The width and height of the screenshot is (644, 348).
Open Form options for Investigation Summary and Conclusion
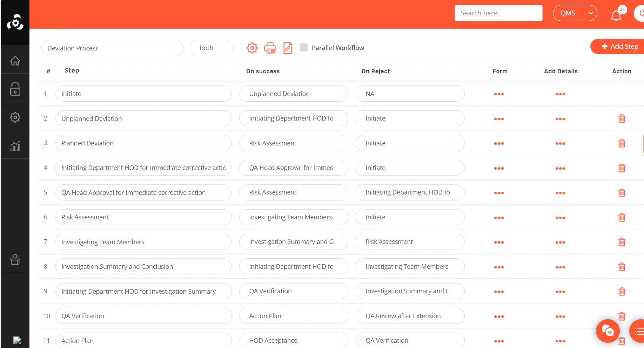point(499,267)
